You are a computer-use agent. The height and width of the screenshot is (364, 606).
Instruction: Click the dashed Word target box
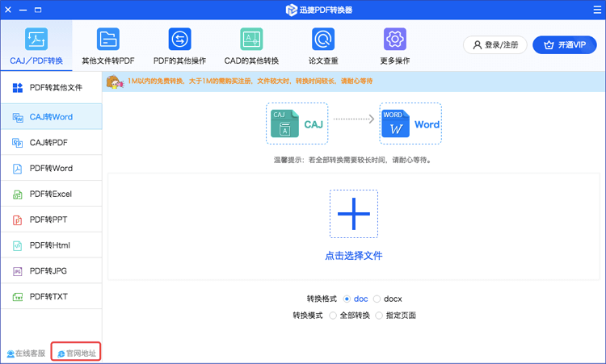[x=410, y=123]
